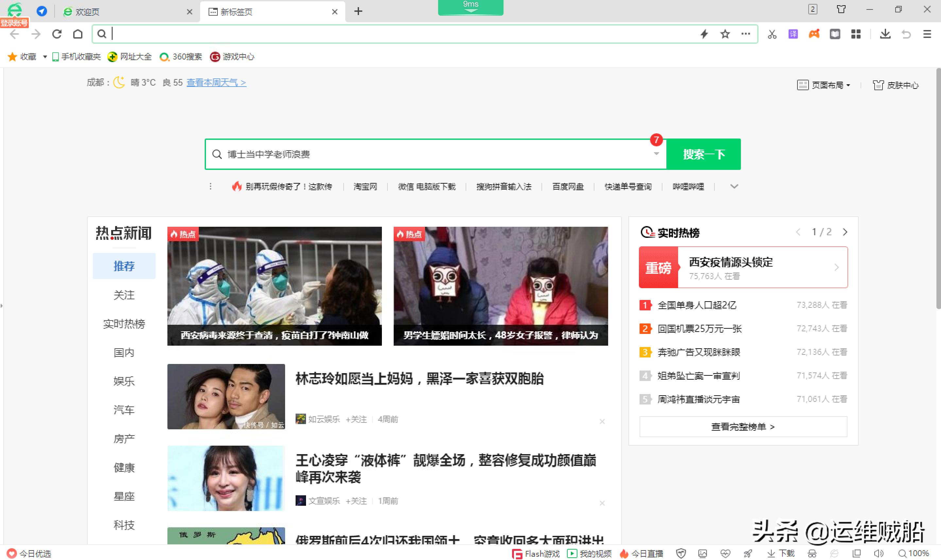Screen dimensions: 941x560
Task: Open reading mode via the book icon
Action: point(834,34)
